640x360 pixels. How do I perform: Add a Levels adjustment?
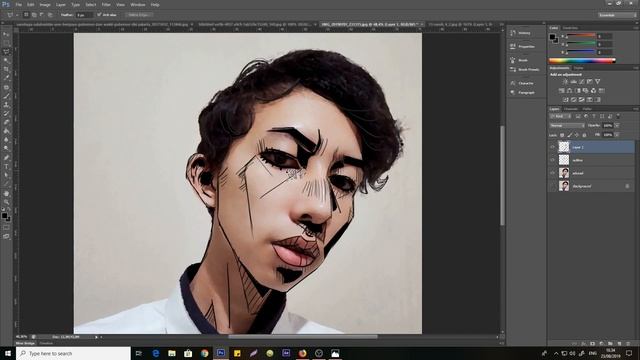point(573,82)
